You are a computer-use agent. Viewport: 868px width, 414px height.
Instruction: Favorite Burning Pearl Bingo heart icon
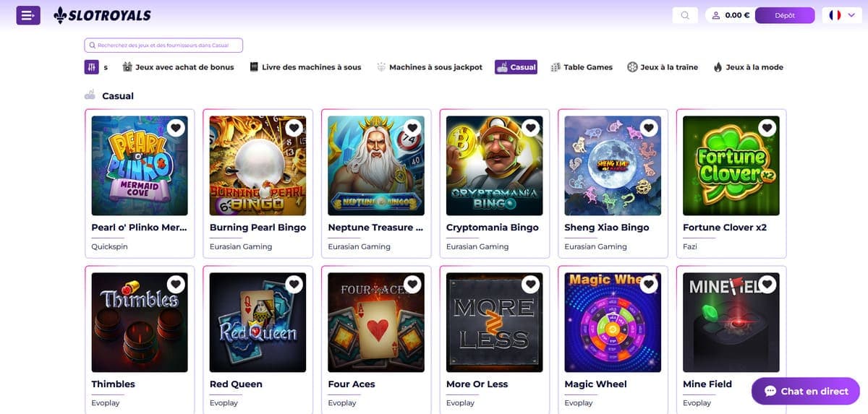pyautogui.click(x=294, y=128)
